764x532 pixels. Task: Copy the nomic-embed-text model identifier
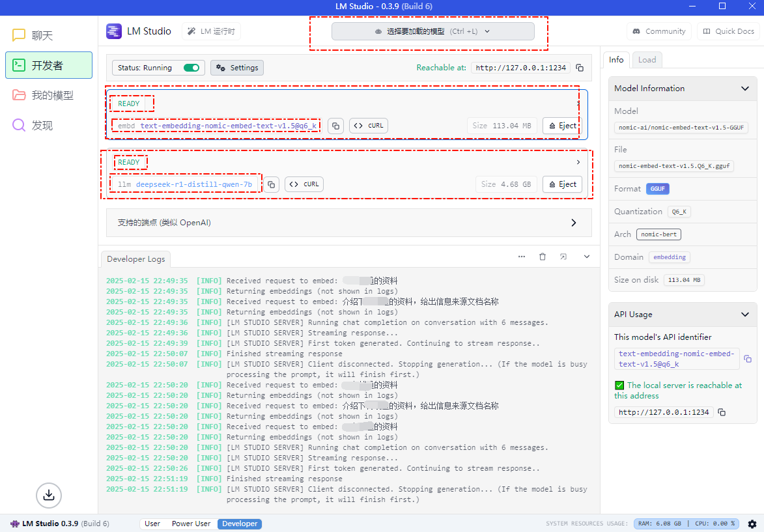335,126
